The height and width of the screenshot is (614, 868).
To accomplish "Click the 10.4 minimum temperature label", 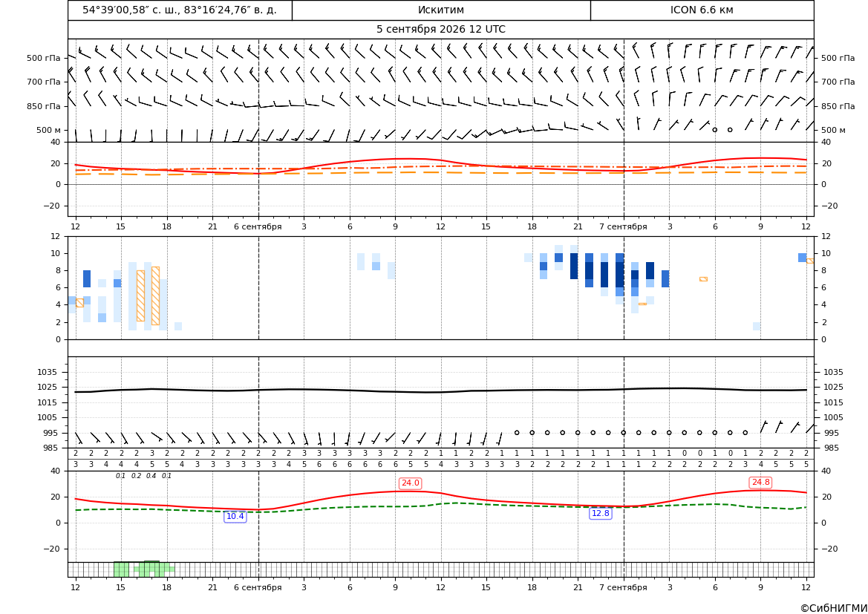I will click(x=235, y=517).
